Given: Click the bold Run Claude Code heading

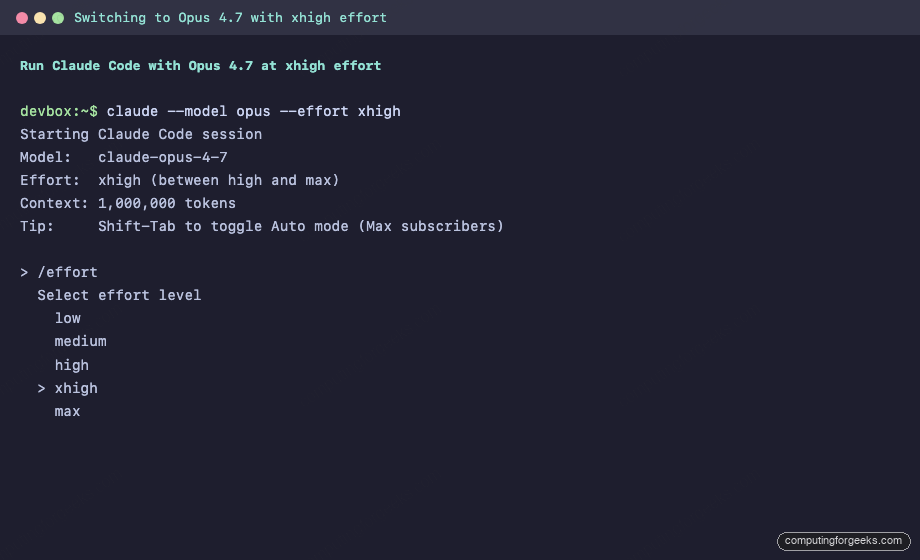Looking at the screenshot, I should 200,66.
